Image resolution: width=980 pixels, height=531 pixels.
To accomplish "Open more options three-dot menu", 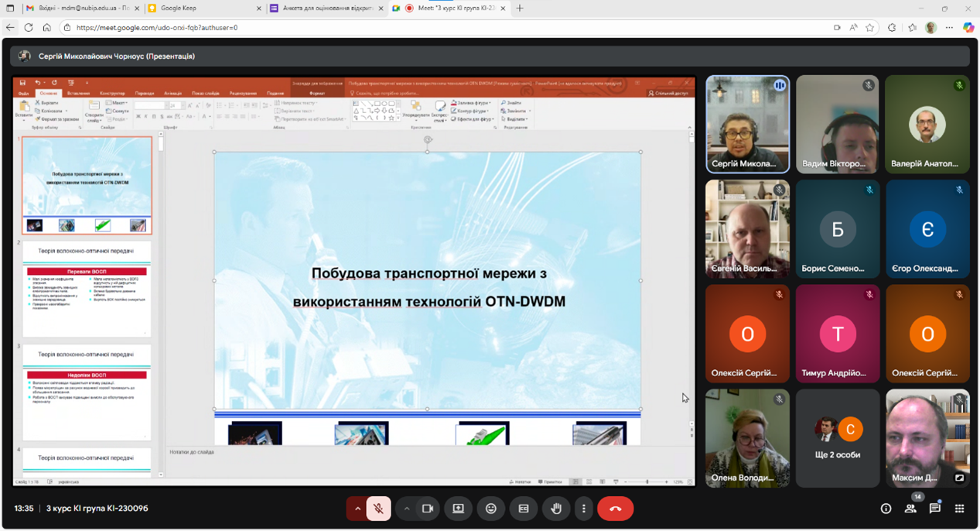I will (584, 509).
